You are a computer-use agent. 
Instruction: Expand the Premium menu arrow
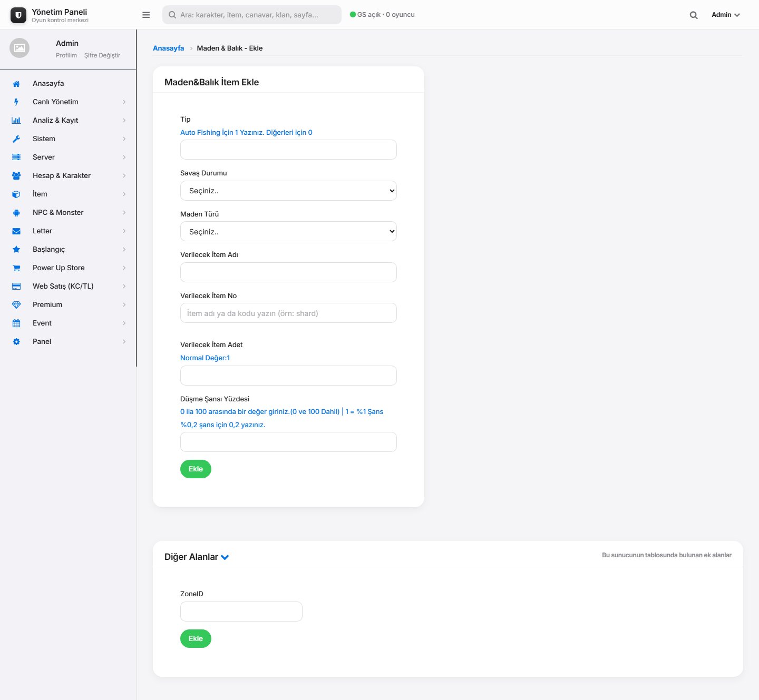pyautogui.click(x=124, y=305)
